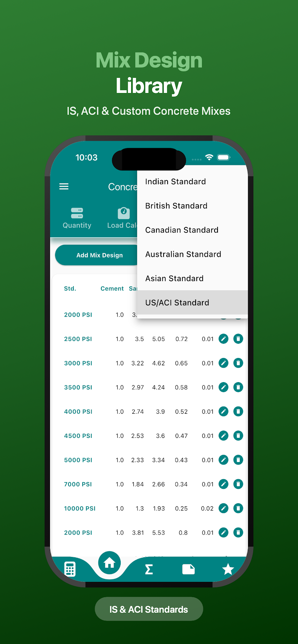Viewport: 298px width, 644px height.
Task: Delete the 5000 PSI mix design
Action: click(238, 460)
